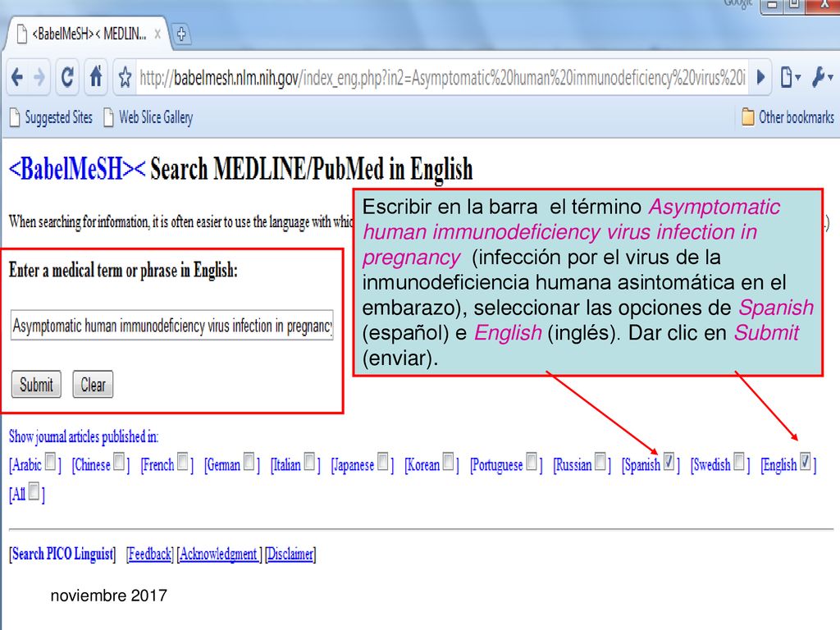Check the Portuguese language checkbox
Screen dimensions: 840x630
coord(532,461)
